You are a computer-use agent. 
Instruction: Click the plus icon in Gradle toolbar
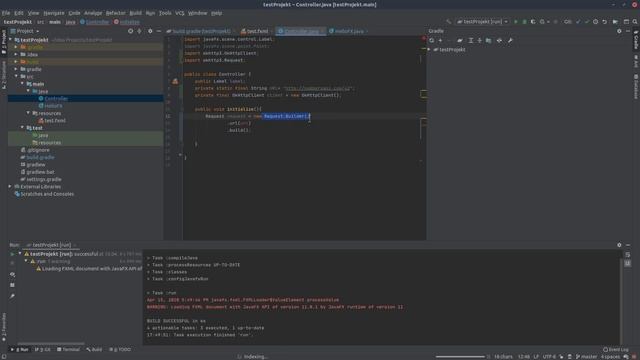coord(440,40)
